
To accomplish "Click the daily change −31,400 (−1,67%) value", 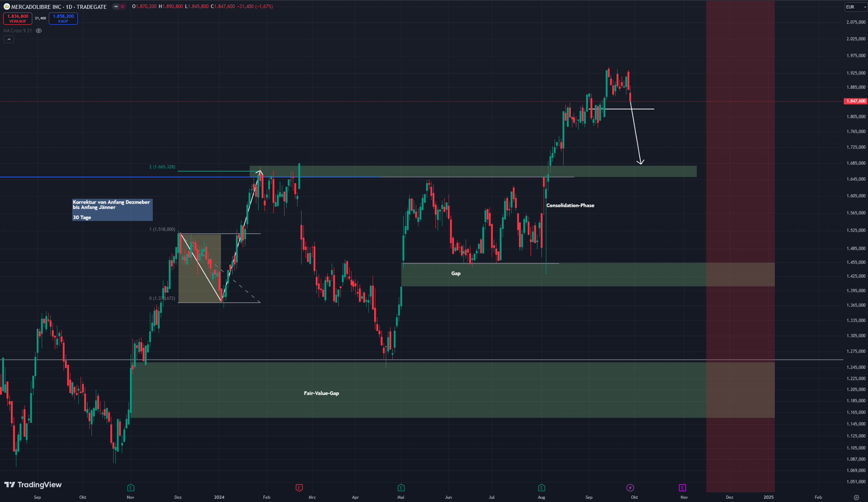I will pyautogui.click(x=255, y=6).
